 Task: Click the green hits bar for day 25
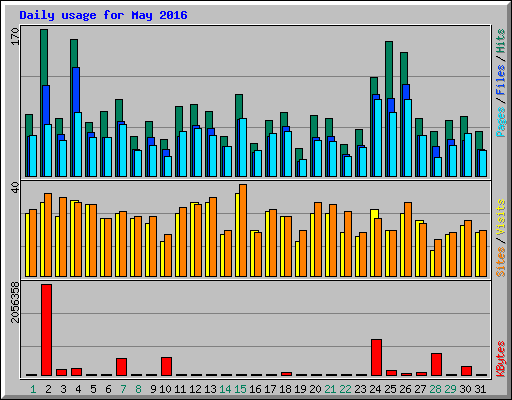point(389,69)
